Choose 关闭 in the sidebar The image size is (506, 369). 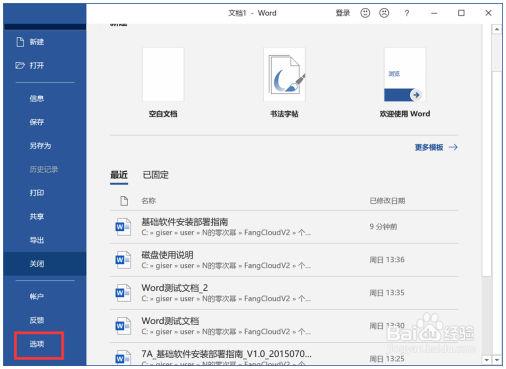(45, 264)
